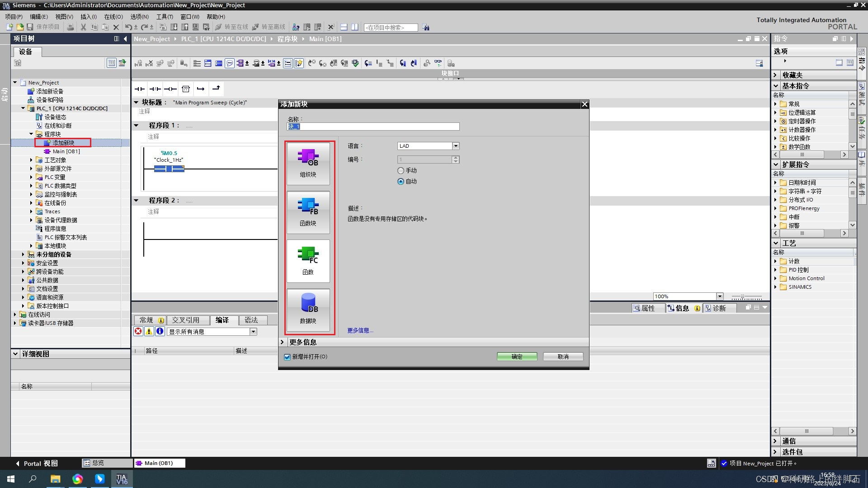This screenshot has height=488, width=868.
Task: Click the 保存项目 save project button
Action: click(43, 27)
